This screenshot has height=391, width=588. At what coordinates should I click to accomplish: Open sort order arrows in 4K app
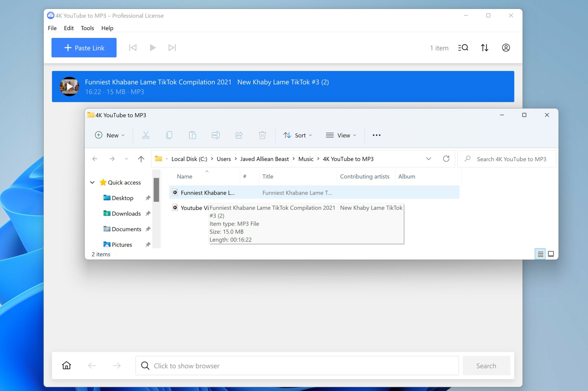485,48
